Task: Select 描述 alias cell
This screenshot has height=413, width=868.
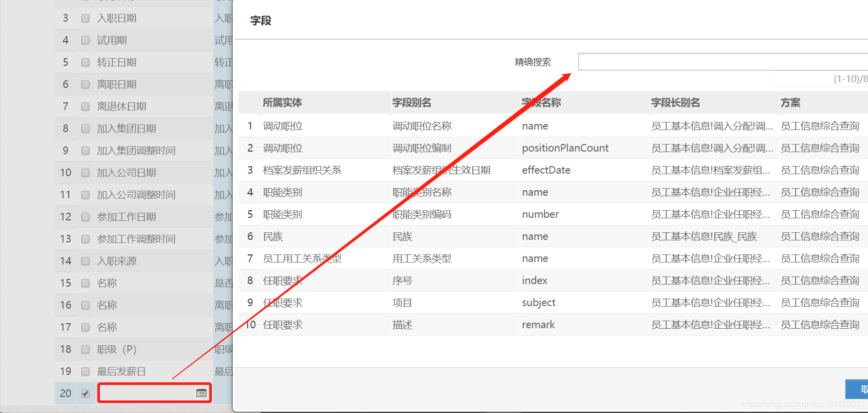Action: pos(402,325)
